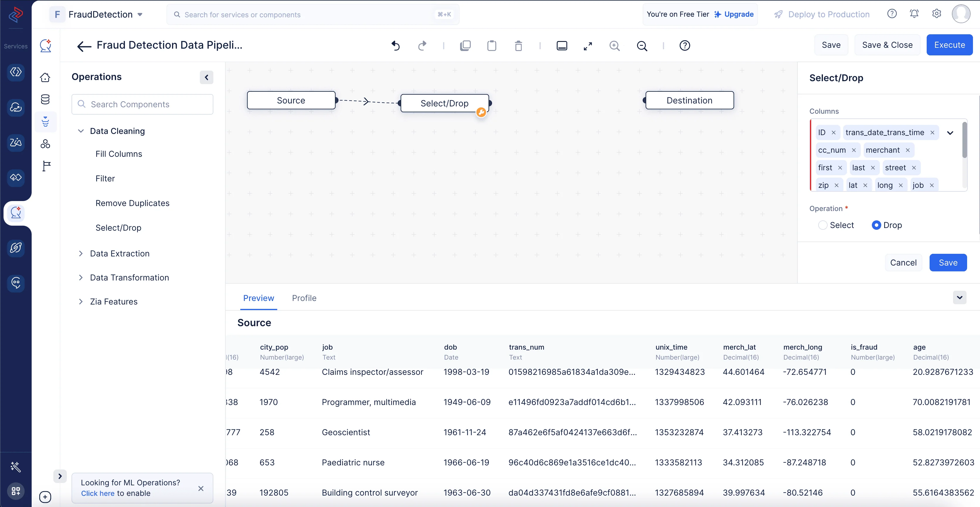Remove the street column tag

[x=914, y=168]
